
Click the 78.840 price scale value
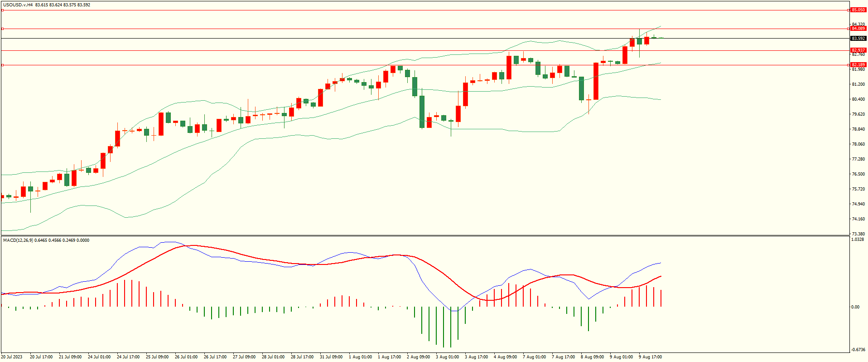[858, 129]
